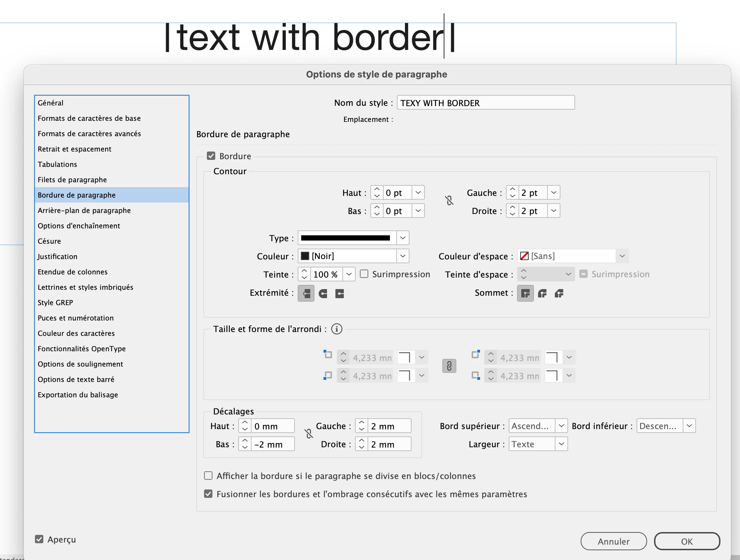
Task: Click the Noir color swatch
Action: (x=305, y=256)
